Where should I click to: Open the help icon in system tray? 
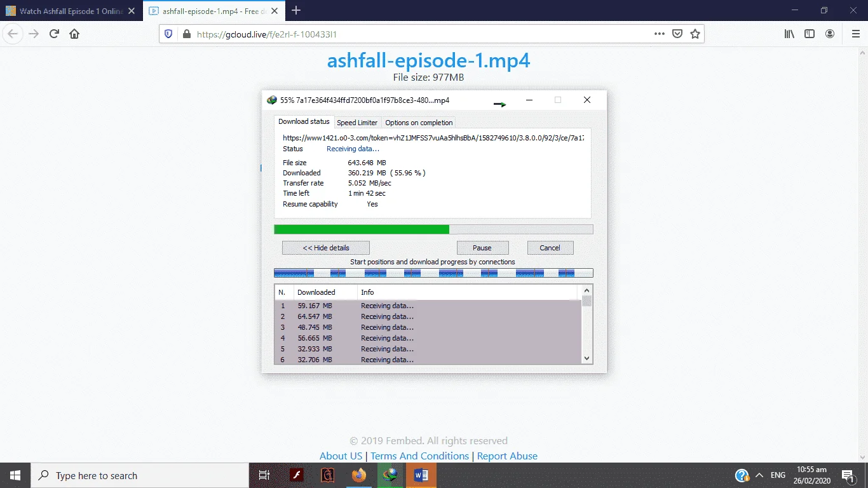pos(742,475)
